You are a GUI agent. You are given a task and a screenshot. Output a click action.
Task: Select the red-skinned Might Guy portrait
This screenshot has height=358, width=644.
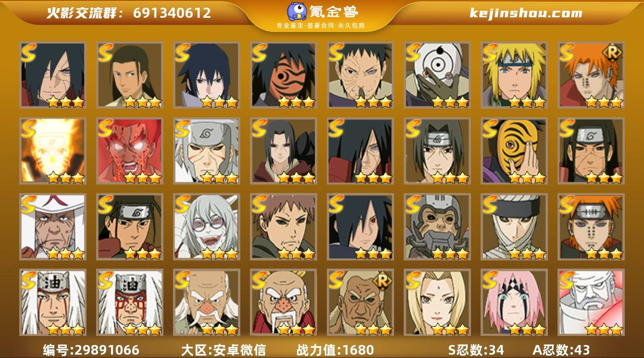(130, 151)
